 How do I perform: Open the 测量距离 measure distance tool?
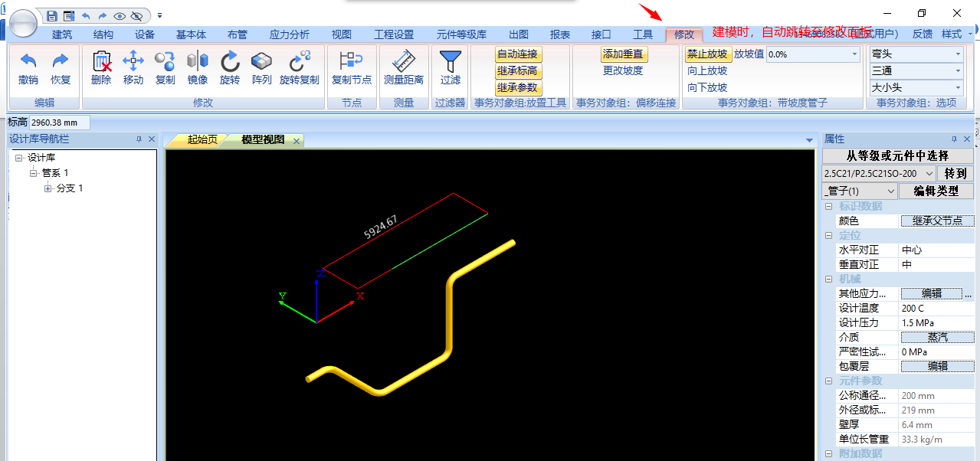(403, 61)
